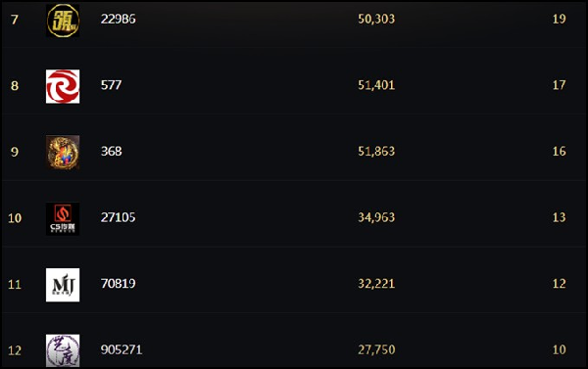Open the MJ logo avatar for 70819
Screen dimensions: 588x369
63,285
